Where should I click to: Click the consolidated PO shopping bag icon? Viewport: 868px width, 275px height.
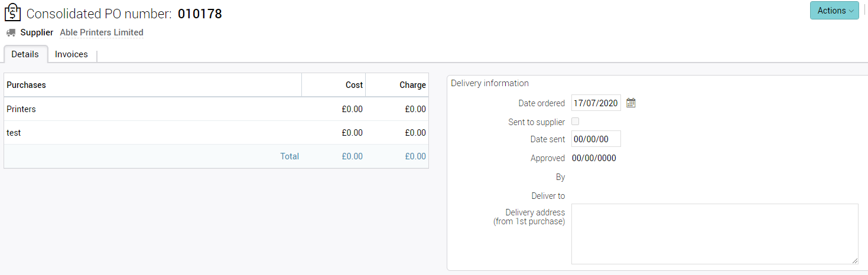(12, 13)
